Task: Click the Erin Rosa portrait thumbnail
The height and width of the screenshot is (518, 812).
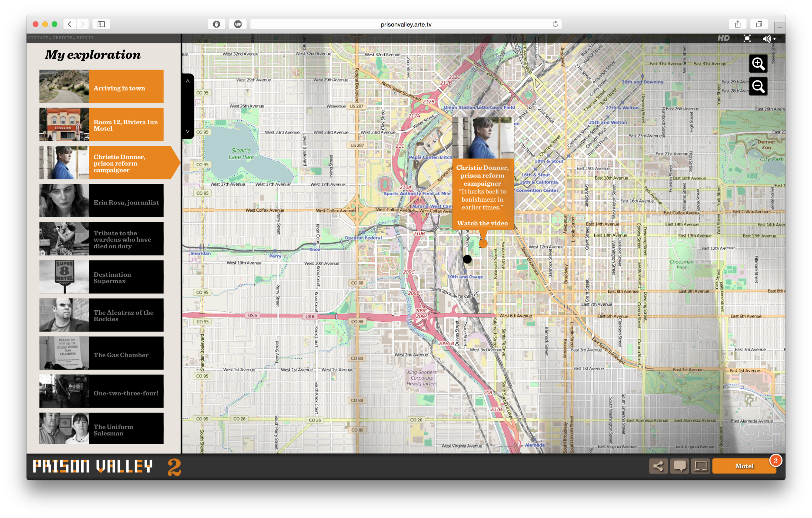Action: (64, 201)
